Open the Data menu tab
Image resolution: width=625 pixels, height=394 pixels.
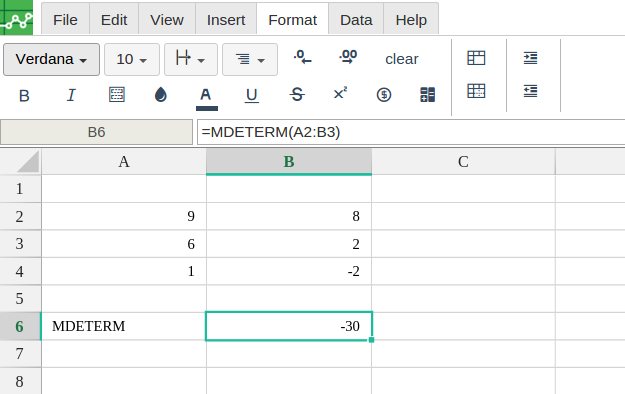pos(356,20)
